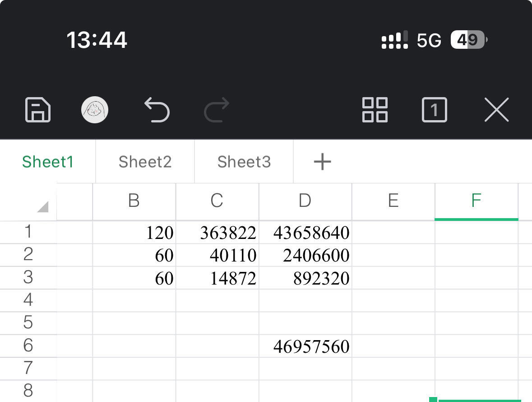Undo the last action
532x402 pixels.
(x=157, y=110)
